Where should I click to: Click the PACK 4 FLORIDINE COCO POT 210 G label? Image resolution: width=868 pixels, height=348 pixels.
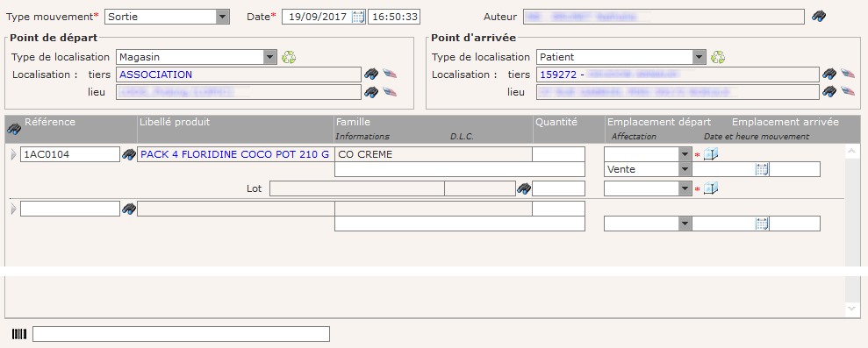click(x=234, y=154)
